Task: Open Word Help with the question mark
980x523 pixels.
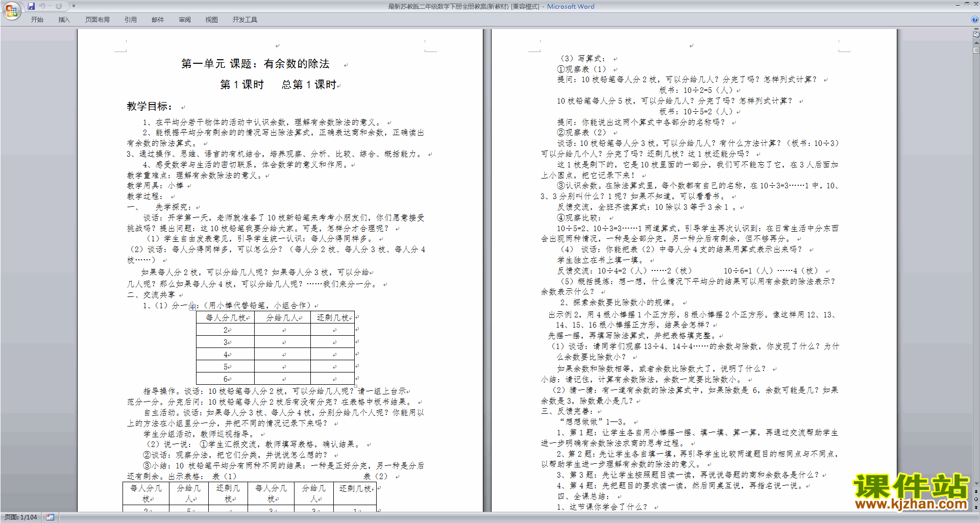Action: (x=975, y=19)
